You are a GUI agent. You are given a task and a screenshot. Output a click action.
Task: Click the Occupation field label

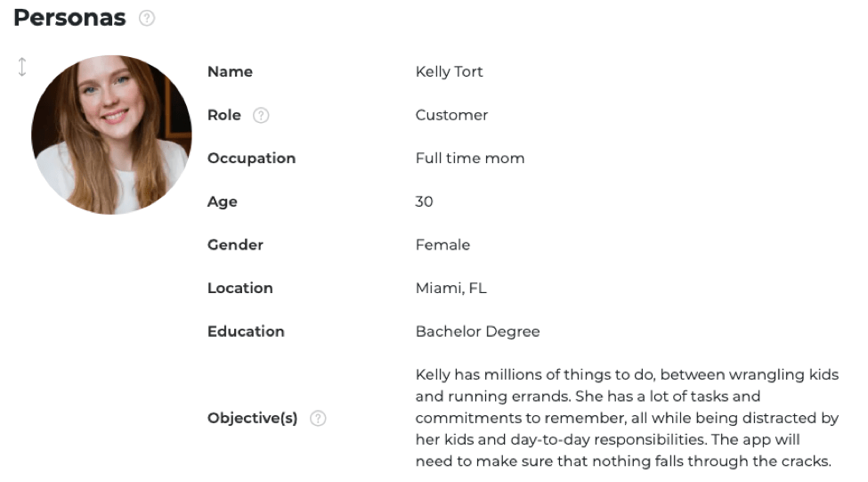click(251, 159)
